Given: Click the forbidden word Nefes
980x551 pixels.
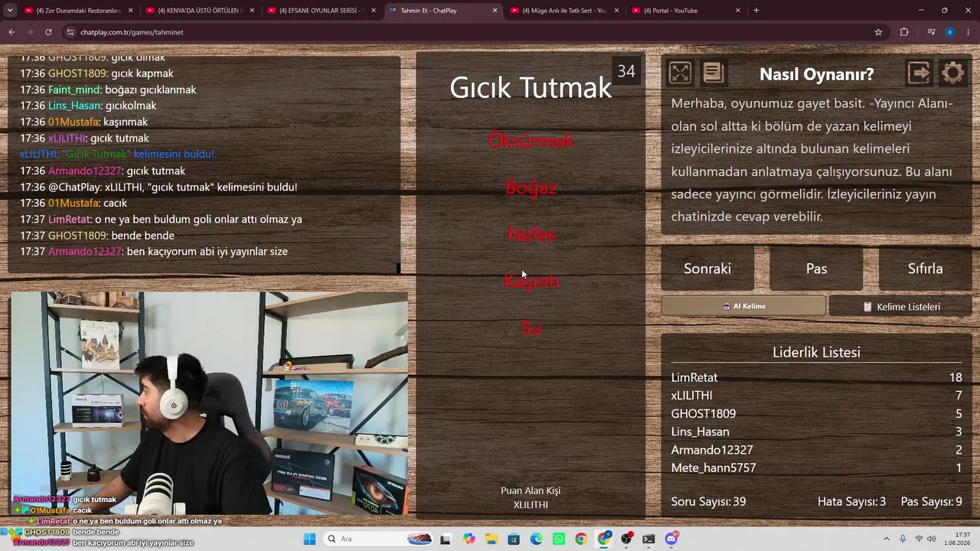Looking at the screenshot, I should point(531,234).
